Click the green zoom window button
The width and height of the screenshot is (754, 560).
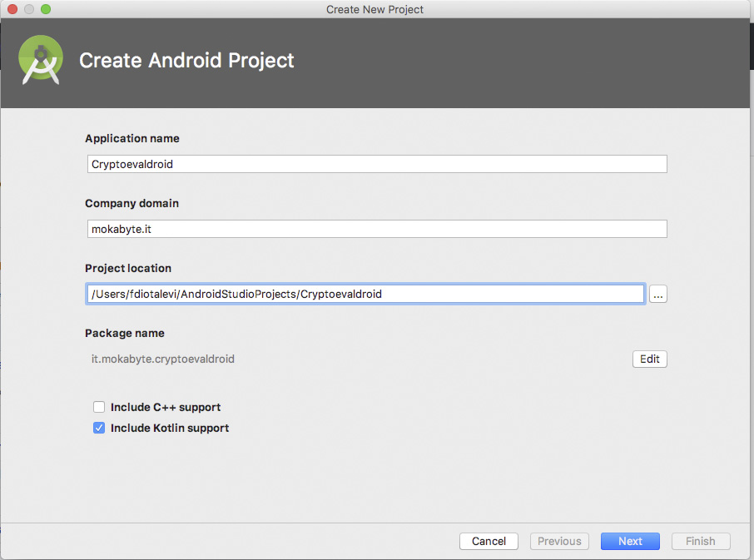tap(46, 9)
